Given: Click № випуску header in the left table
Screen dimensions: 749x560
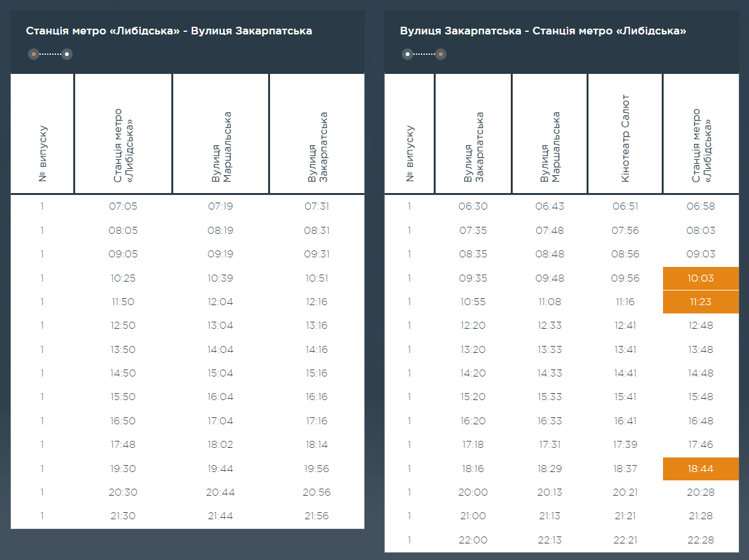Looking at the screenshot, I should 43,153.
